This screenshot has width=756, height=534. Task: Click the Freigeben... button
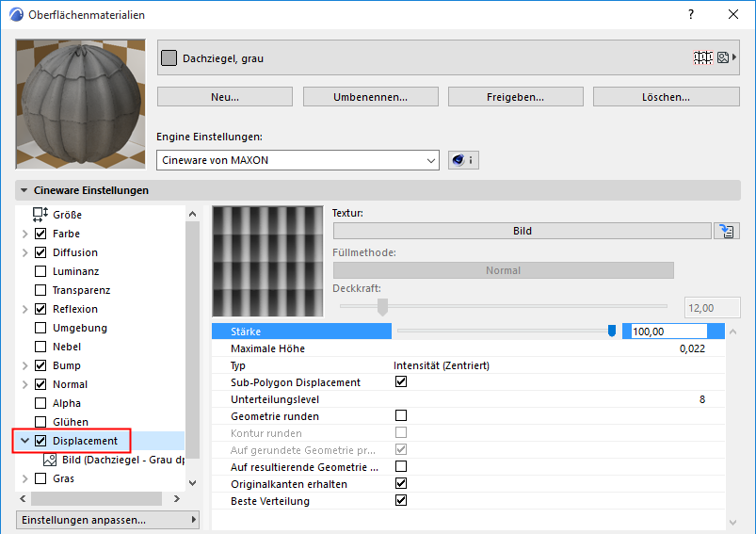(x=515, y=97)
